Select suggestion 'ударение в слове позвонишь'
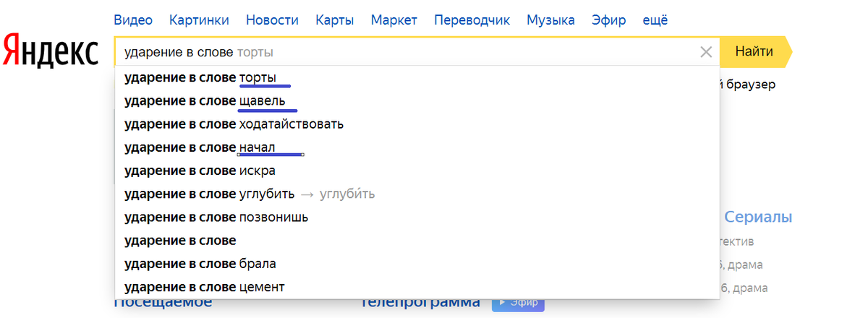The image size is (868, 318). point(417,217)
